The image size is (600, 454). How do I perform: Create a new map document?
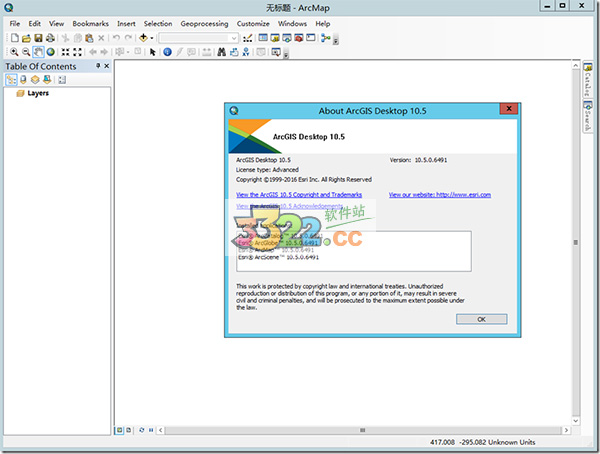(x=15, y=38)
